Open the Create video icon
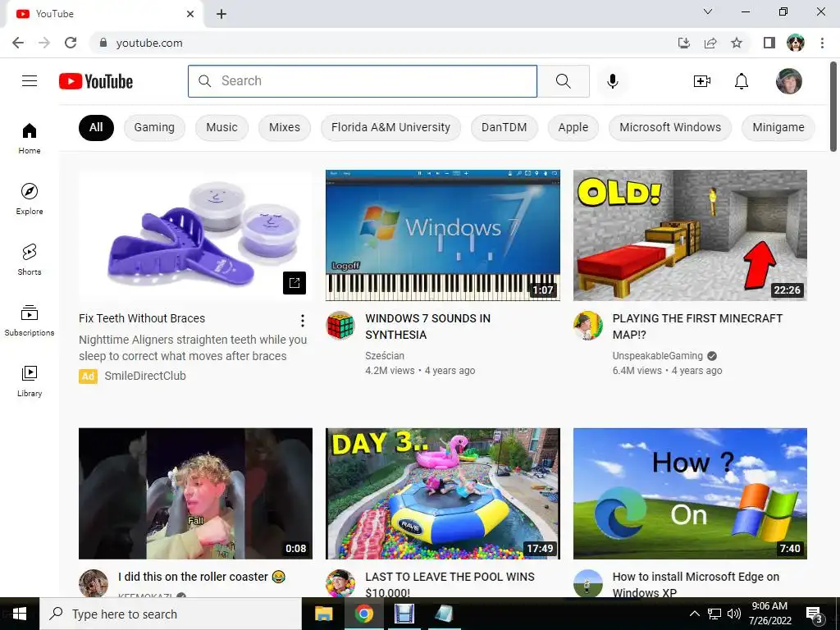Screen dimensions: 840x630 (702, 81)
